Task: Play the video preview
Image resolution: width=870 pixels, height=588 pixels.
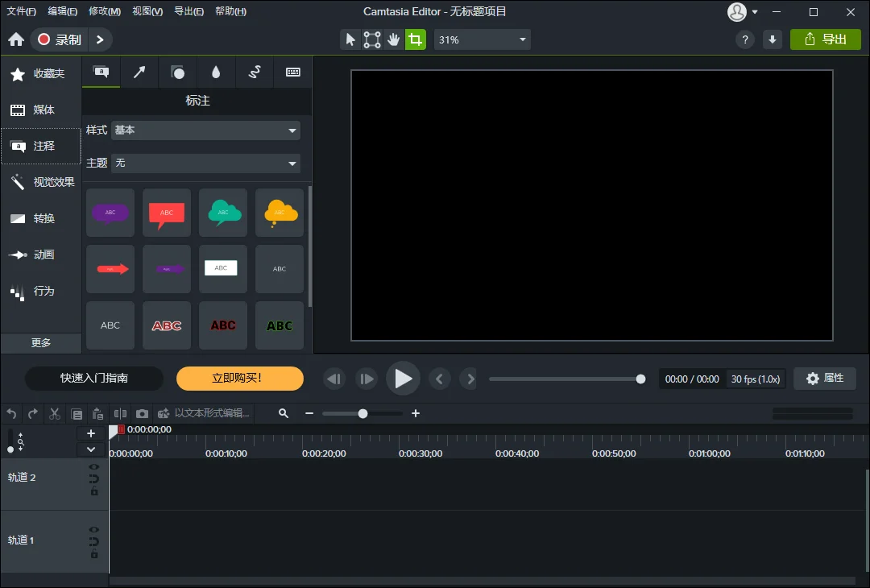Action: point(403,379)
